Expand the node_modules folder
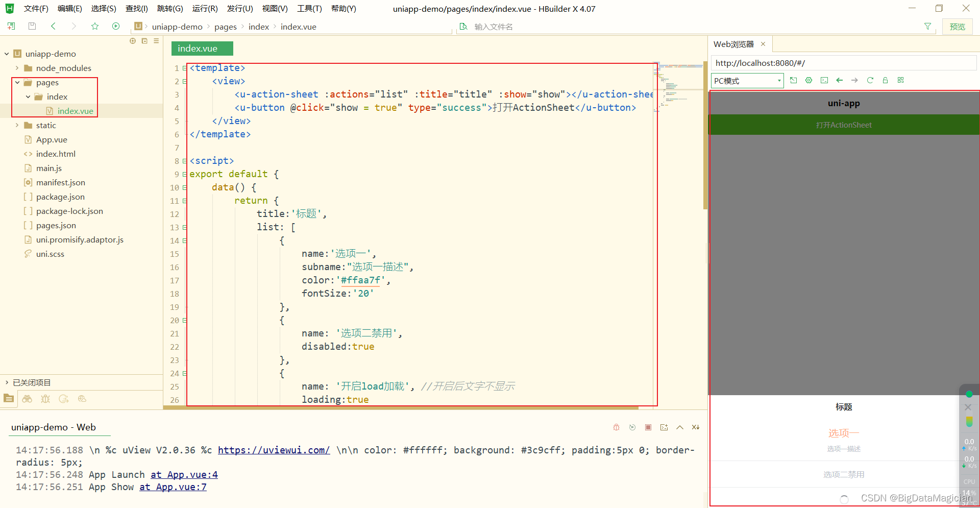Viewport: 980px width, 508px height. point(17,68)
